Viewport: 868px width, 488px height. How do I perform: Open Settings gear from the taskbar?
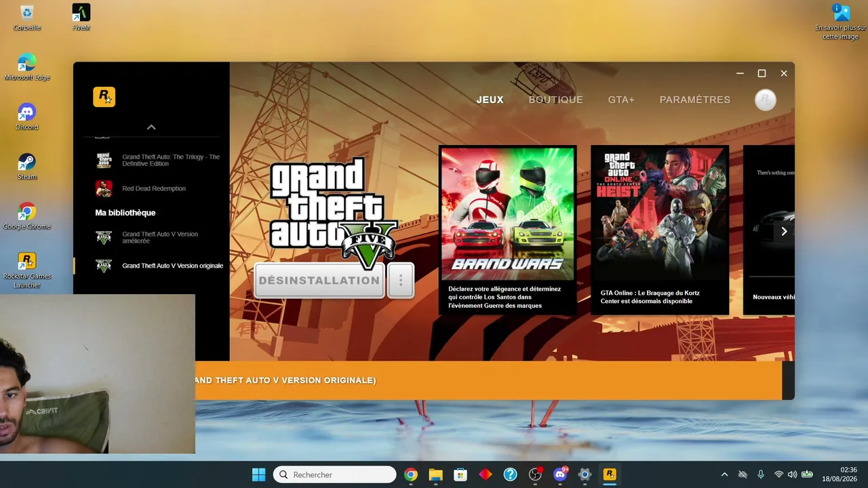coord(585,474)
